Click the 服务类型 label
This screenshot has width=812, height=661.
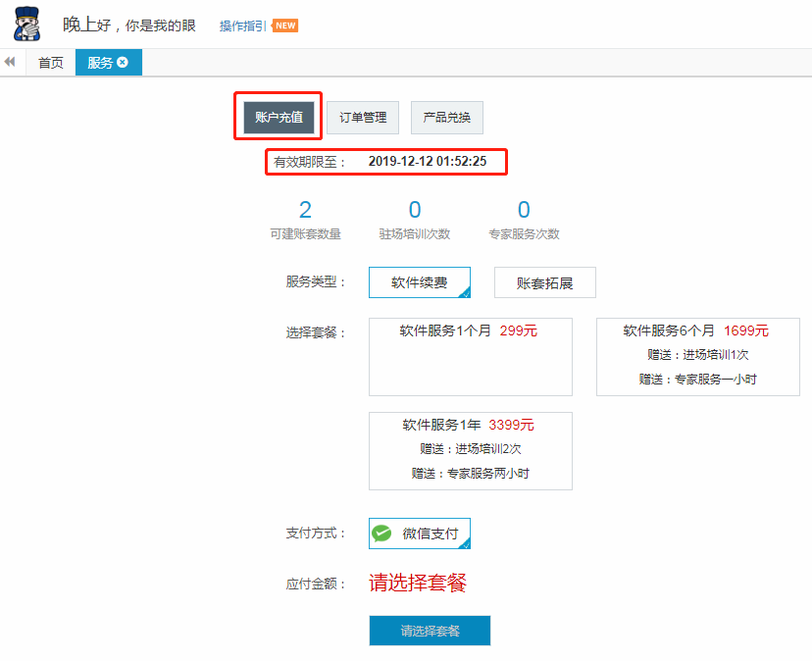(x=316, y=281)
